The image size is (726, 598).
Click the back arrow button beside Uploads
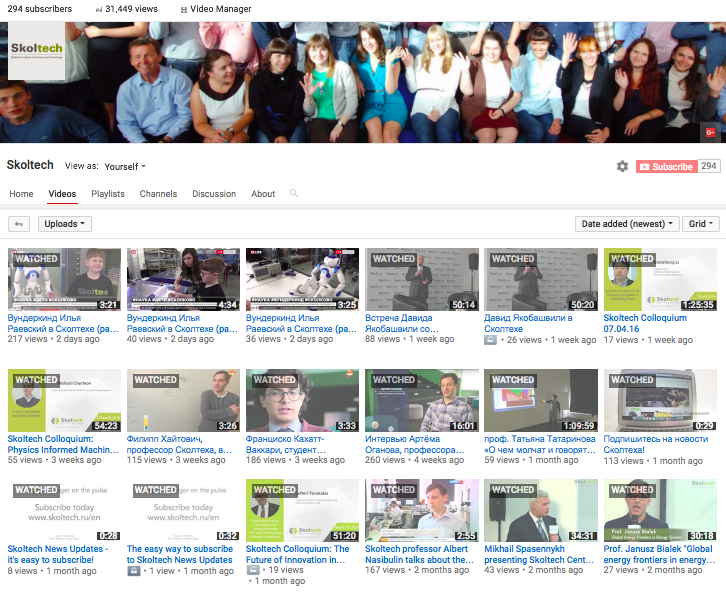(19, 224)
